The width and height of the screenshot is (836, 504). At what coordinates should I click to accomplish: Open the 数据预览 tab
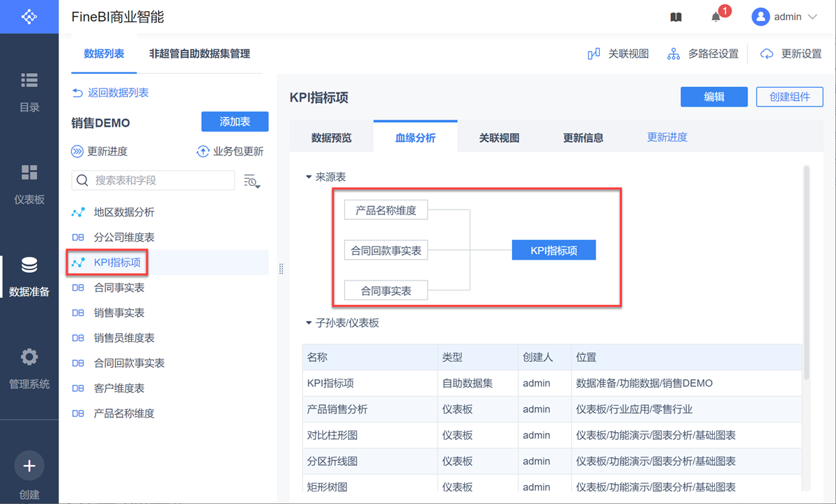pyautogui.click(x=332, y=137)
